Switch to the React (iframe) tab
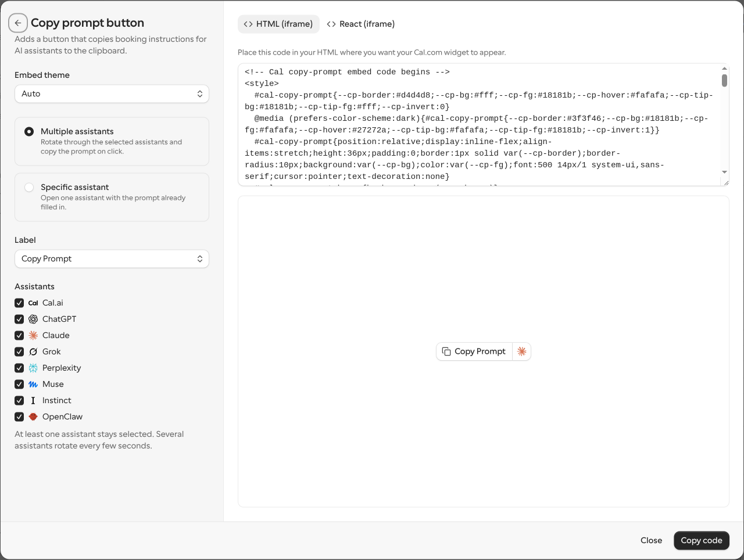This screenshot has height=560, width=744. point(360,24)
